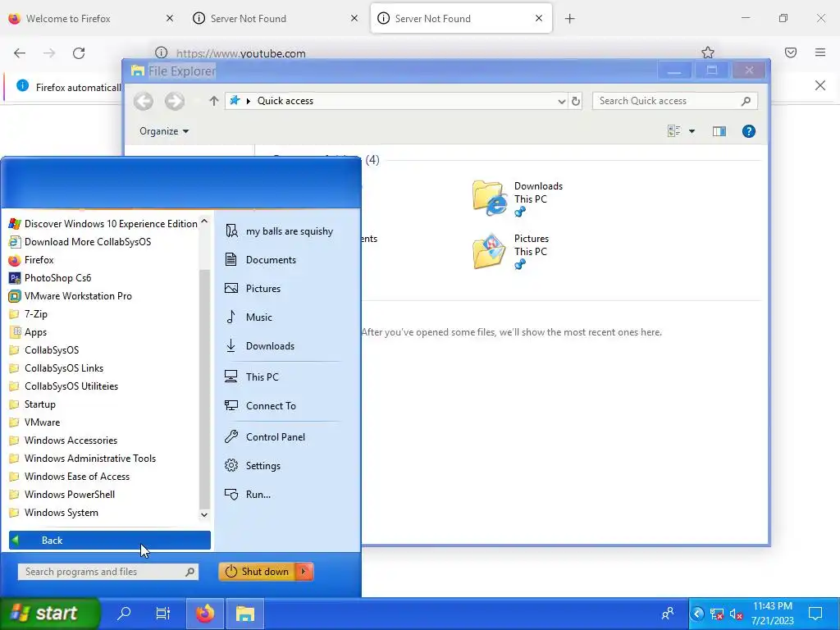Open the Organize menu in File Explorer
840x630 pixels.
(x=164, y=131)
